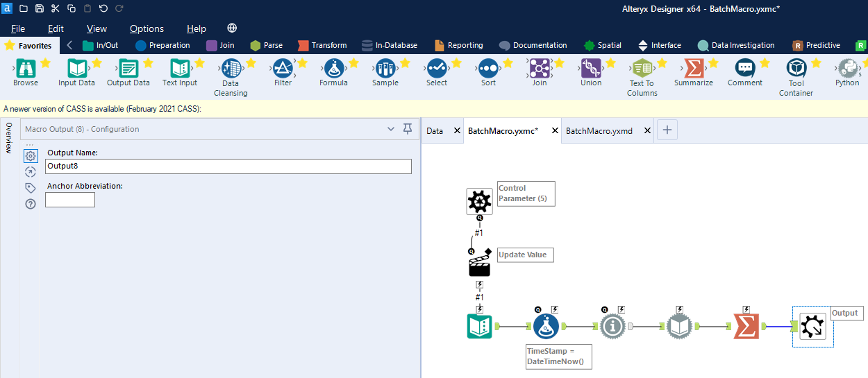Select the Text To Columns tool
This screenshot has height=378, width=868.
[x=642, y=68]
